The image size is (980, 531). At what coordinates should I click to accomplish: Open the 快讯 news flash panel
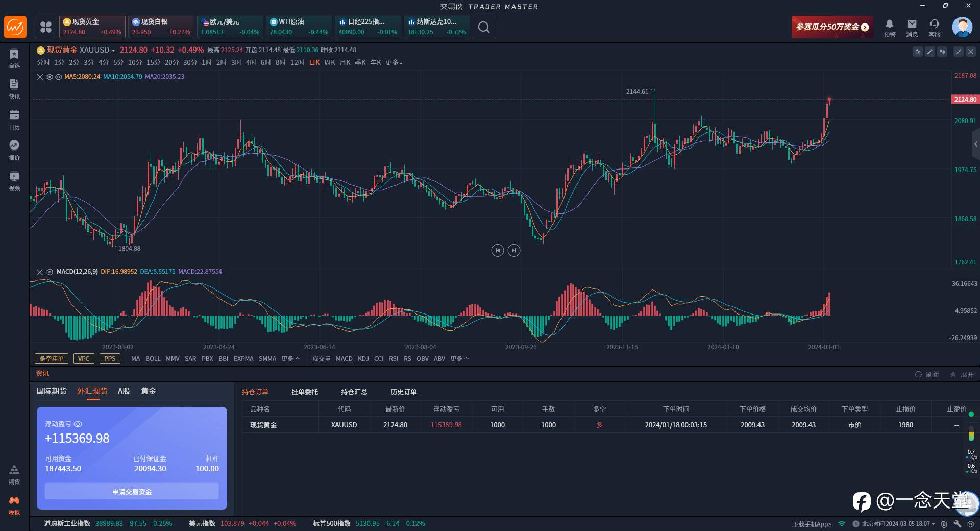(14, 89)
